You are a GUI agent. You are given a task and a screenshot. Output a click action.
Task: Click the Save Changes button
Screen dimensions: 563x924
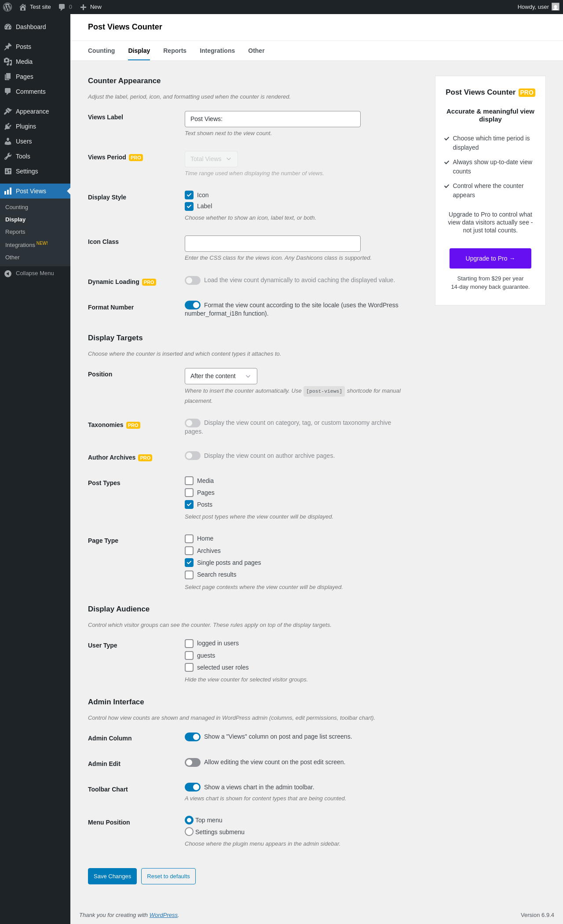click(112, 876)
